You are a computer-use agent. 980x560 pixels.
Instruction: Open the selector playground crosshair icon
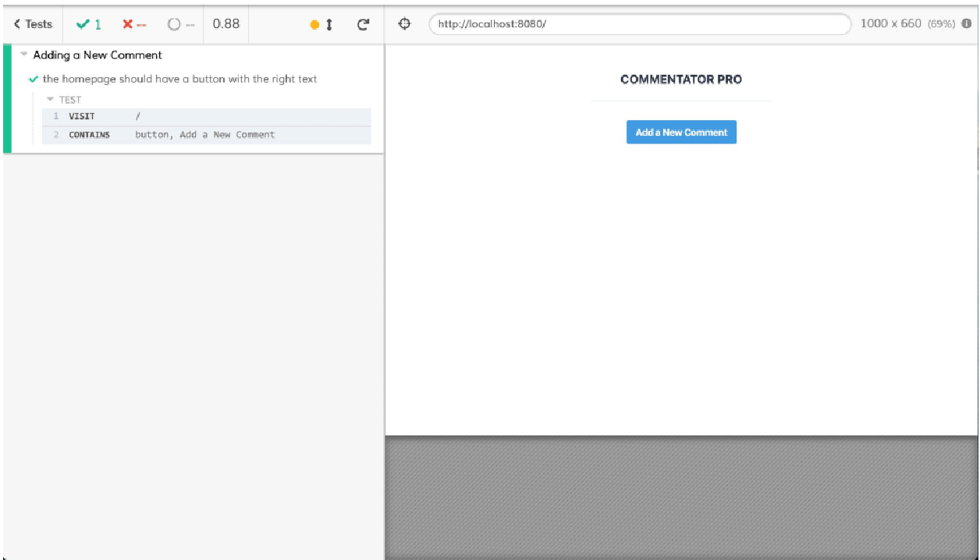(x=404, y=24)
